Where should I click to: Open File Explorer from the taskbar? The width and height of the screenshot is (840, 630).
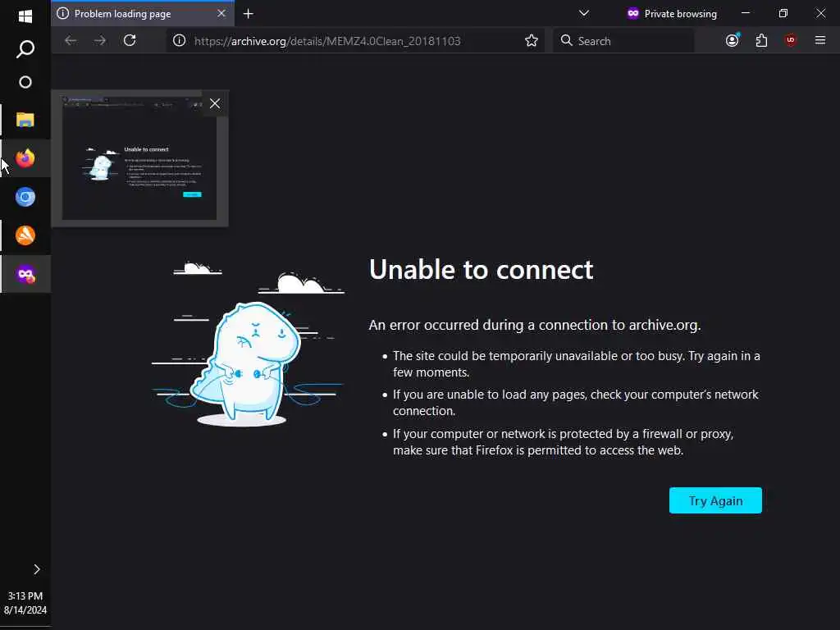coord(25,120)
